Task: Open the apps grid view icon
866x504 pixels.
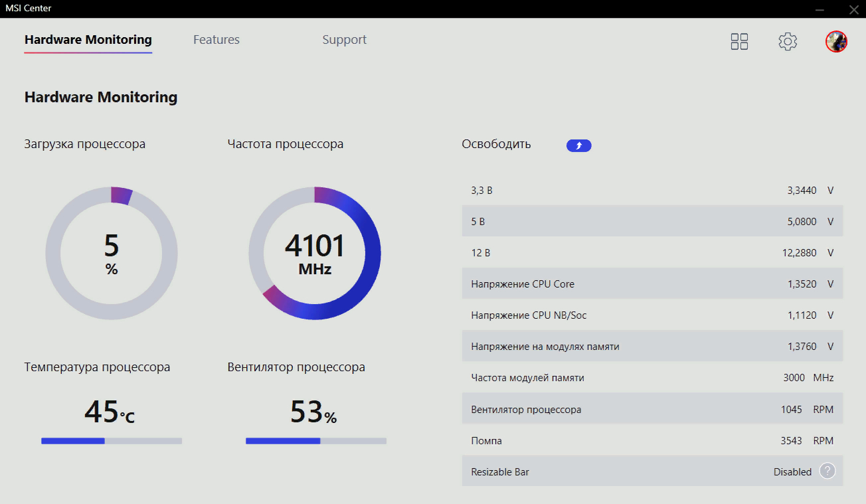Action: 739,41
